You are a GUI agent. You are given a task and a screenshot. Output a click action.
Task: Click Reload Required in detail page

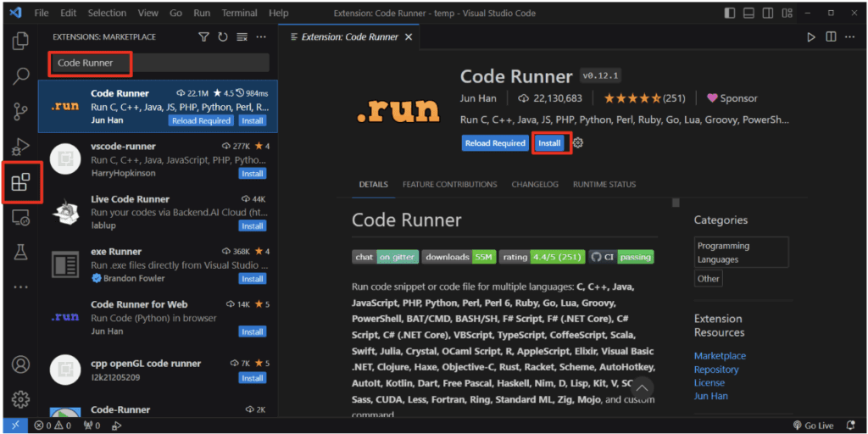[495, 142]
